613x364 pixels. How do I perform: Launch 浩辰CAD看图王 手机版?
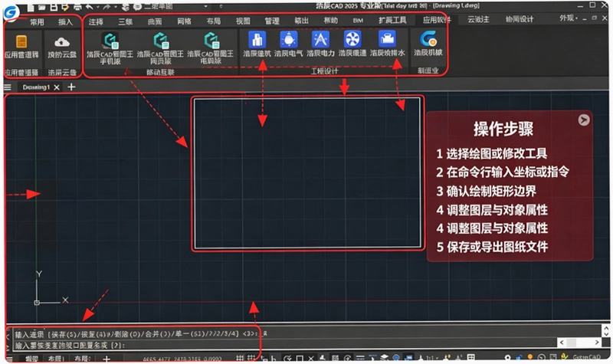tap(110, 48)
